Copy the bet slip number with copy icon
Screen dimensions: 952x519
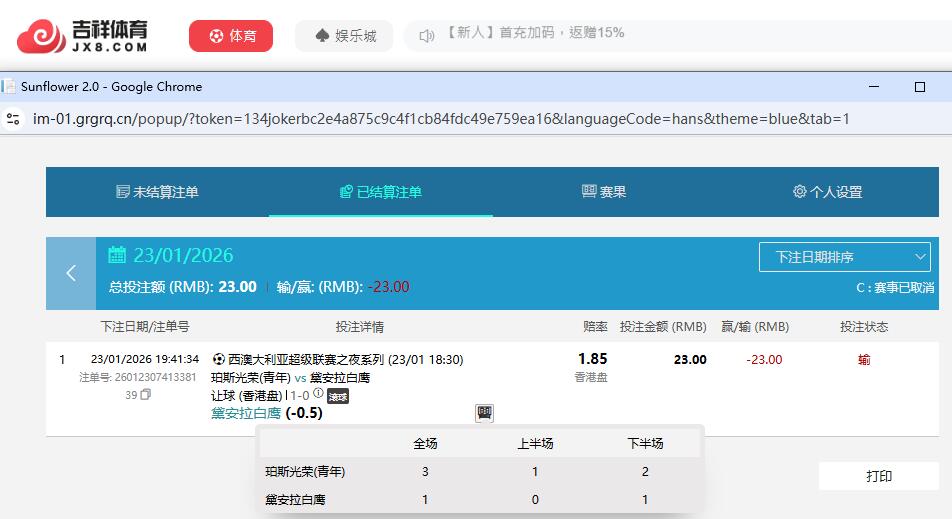pyautogui.click(x=146, y=395)
